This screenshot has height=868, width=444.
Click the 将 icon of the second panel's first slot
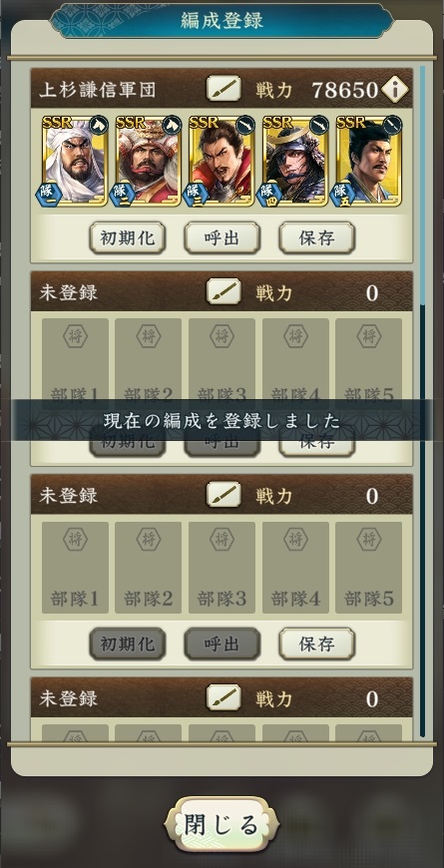tap(75, 336)
